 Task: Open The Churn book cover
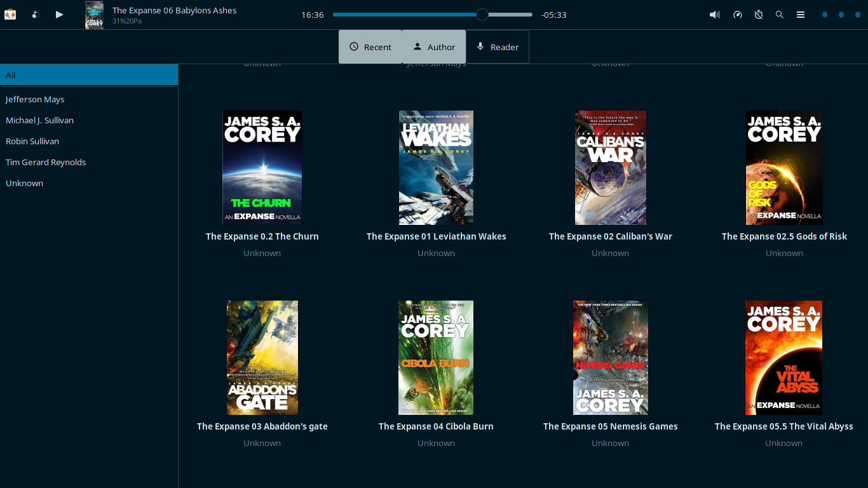pyautogui.click(x=262, y=168)
